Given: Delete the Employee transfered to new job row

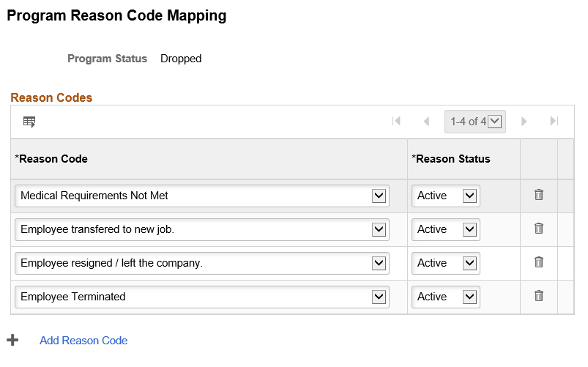Looking at the screenshot, I should 539,229.
